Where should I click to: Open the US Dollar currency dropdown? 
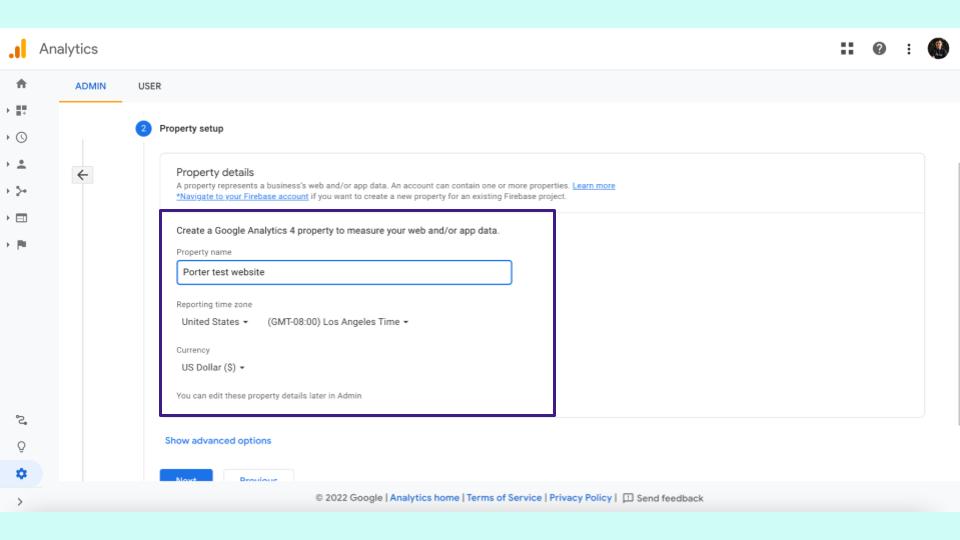click(213, 367)
